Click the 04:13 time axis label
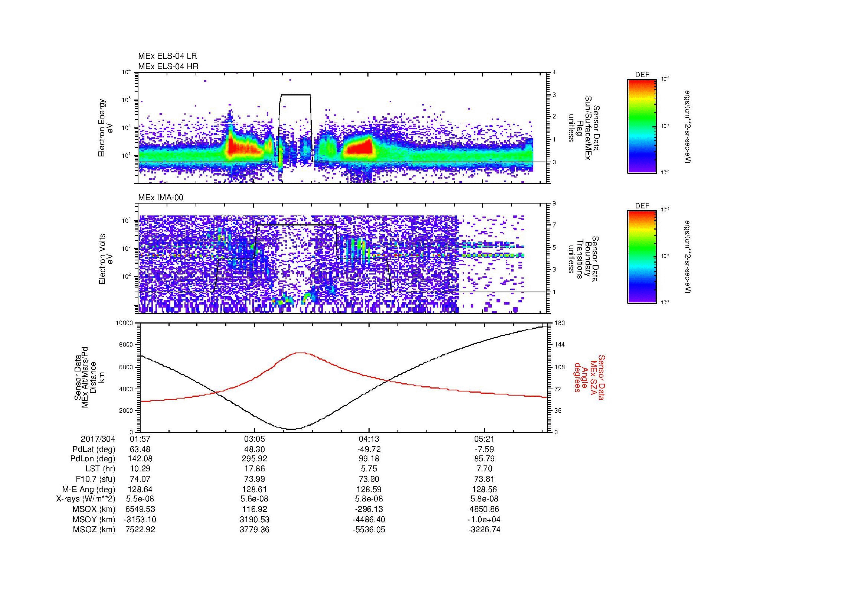This screenshot has width=868, height=614. point(369,439)
